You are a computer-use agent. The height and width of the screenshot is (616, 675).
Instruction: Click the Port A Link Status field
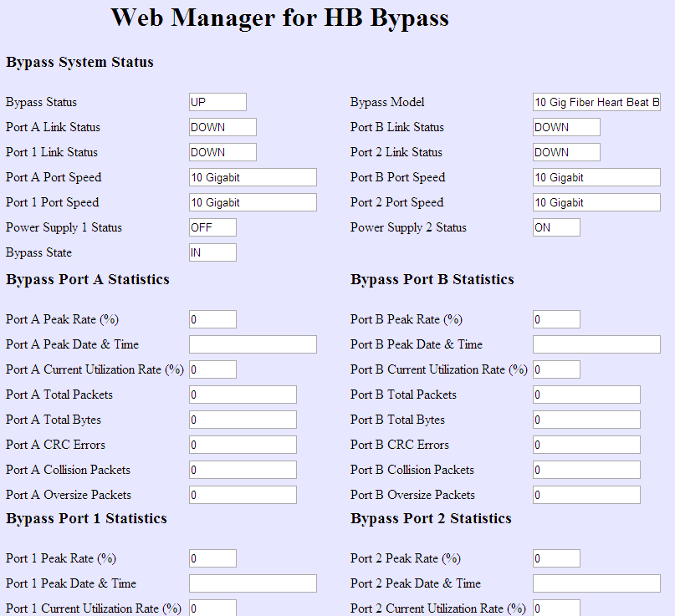coord(222,127)
